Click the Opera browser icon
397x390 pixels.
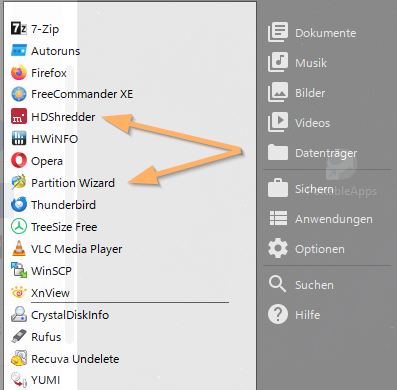pyautogui.click(x=19, y=160)
